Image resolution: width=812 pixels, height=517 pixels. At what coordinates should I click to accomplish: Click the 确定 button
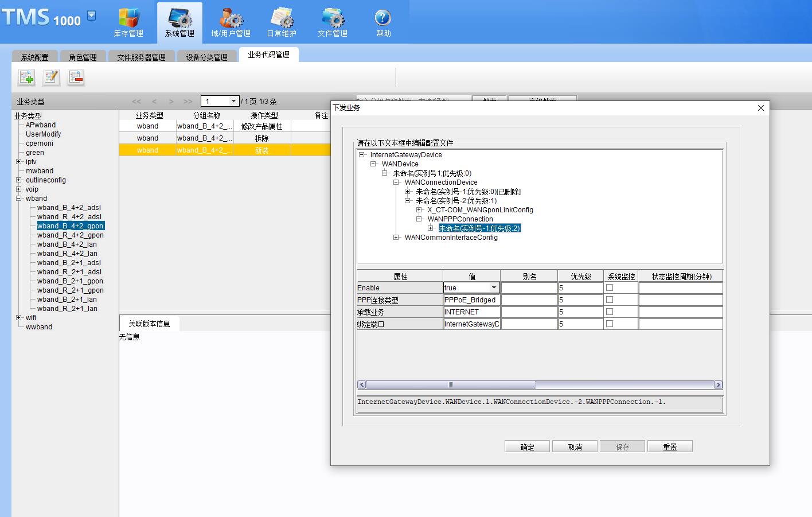coord(527,446)
